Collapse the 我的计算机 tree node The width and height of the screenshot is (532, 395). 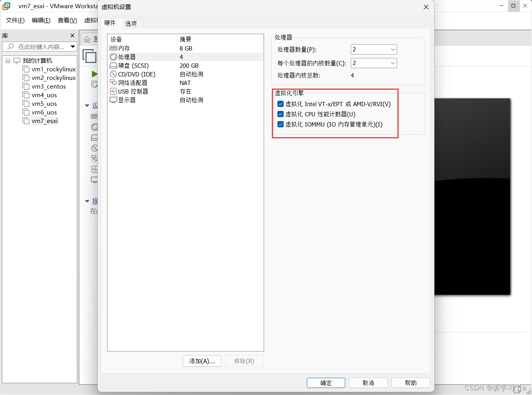(x=8, y=61)
